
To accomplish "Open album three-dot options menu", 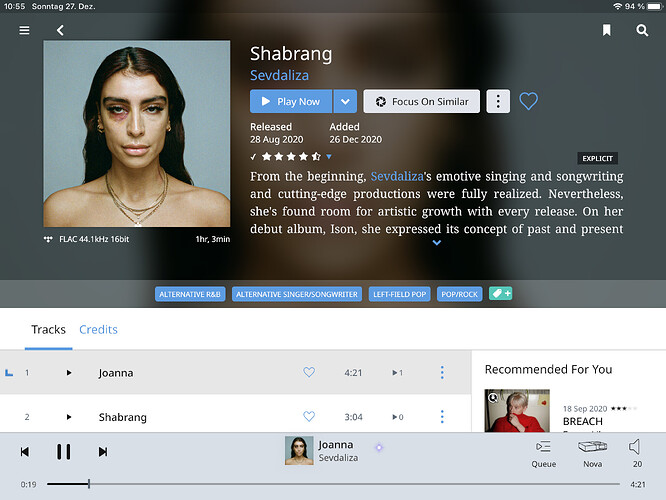I will click(x=498, y=101).
